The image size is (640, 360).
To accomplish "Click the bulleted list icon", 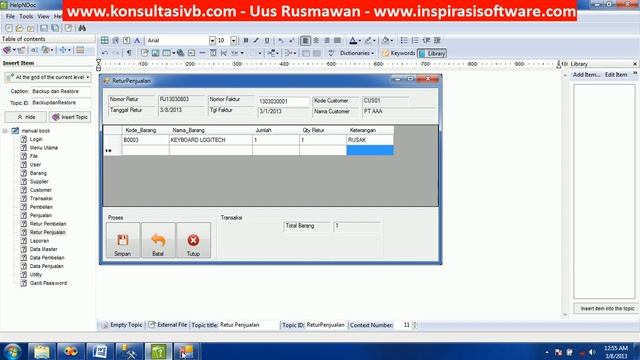I will [404, 40].
